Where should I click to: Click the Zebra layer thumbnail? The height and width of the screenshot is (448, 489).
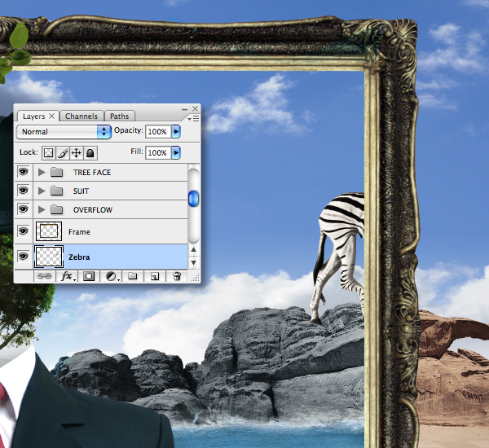click(x=49, y=257)
